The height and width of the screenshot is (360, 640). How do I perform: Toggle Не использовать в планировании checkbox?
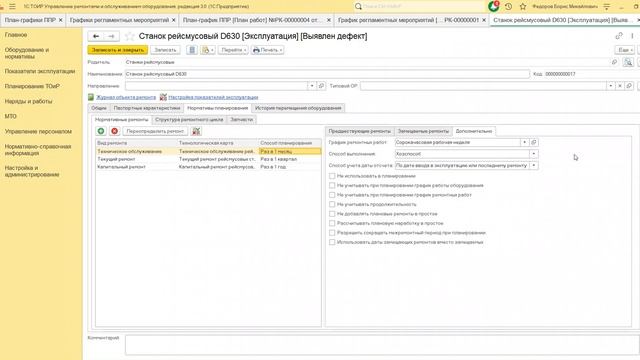pos(332,176)
